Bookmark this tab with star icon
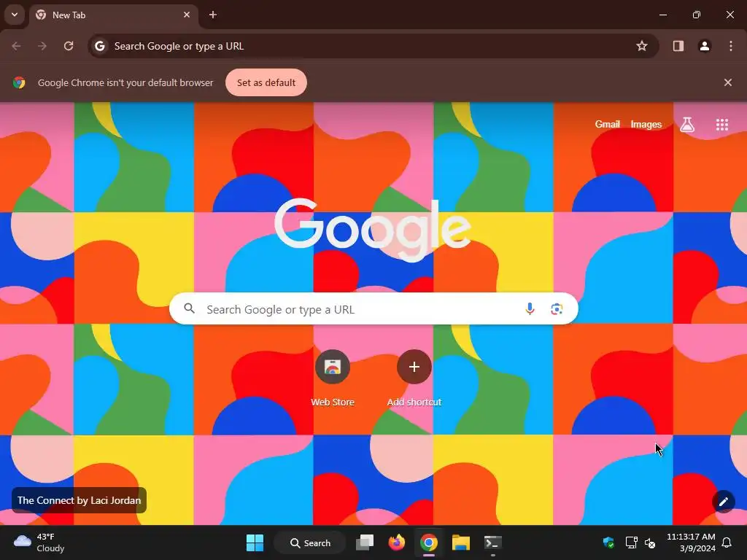 (x=642, y=46)
